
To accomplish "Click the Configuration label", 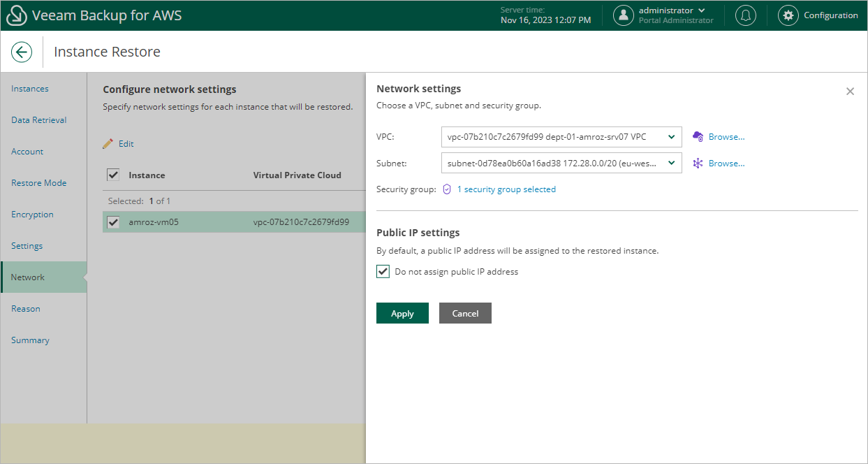I will [831, 15].
